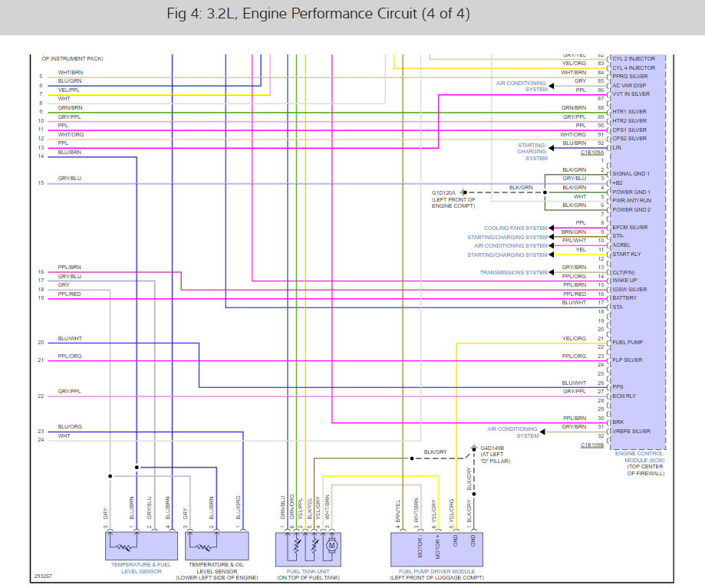Click the G4D149B ground point label
This screenshot has height=588, width=705.
click(x=493, y=448)
